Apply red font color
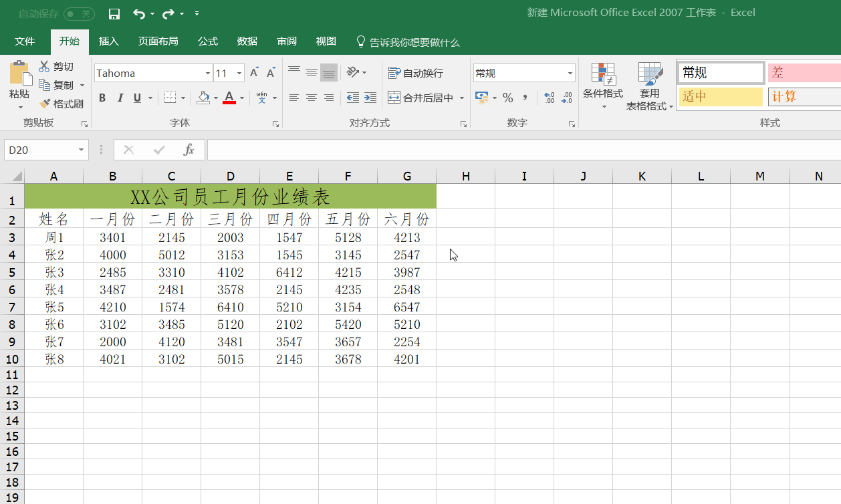 (x=229, y=98)
